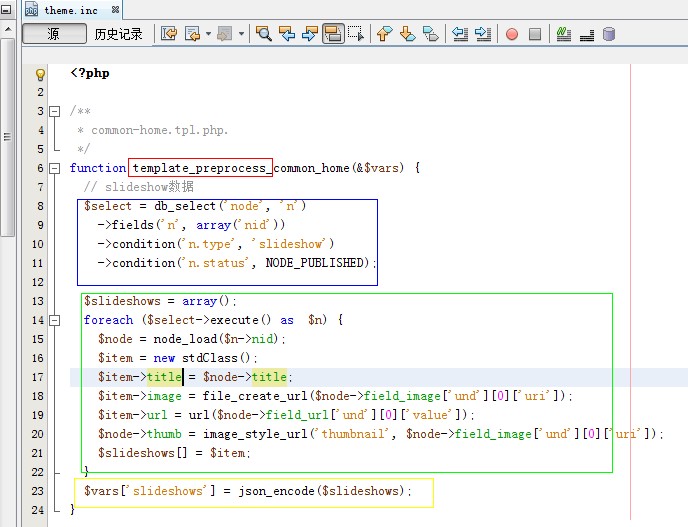
Task: Close the theme.inc tab
Action: 115,9
